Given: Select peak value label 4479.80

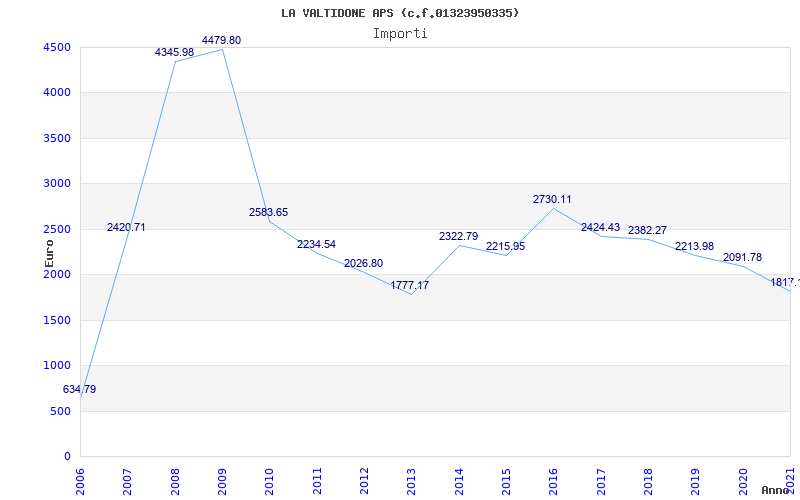Looking at the screenshot, I should (221, 40).
